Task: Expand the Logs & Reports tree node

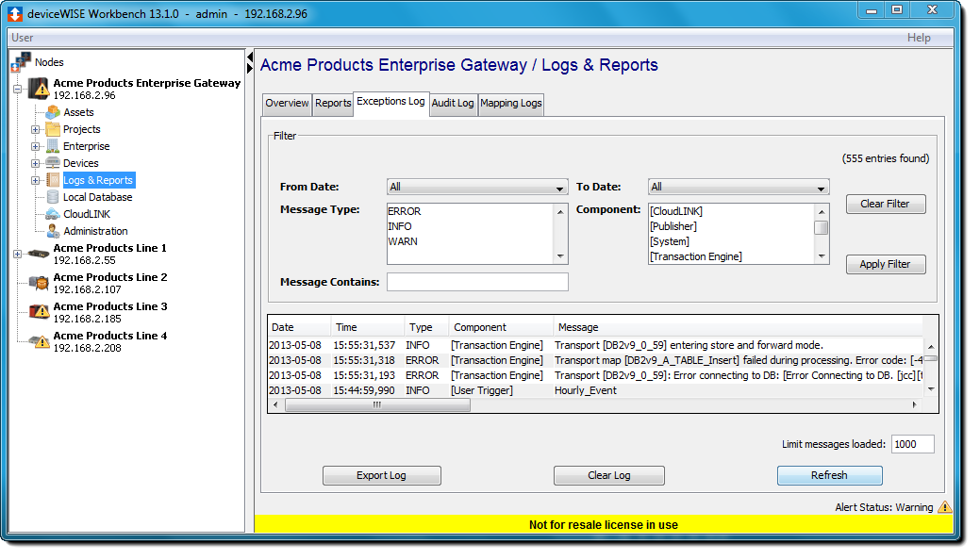Action: pyautogui.click(x=36, y=180)
